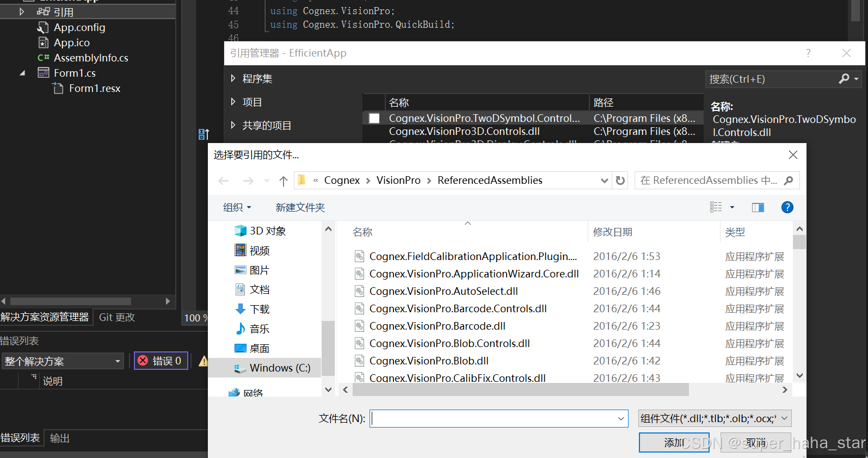
Task: Check the Cognex.VisionPro.TwoDSymbol.Controls checkbox
Action: click(374, 118)
